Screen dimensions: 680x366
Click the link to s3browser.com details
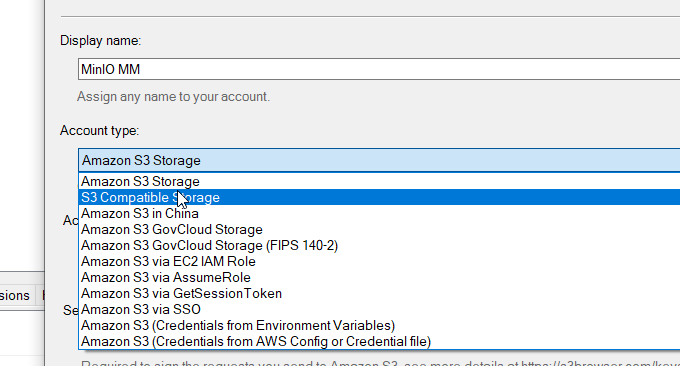(x=601, y=363)
